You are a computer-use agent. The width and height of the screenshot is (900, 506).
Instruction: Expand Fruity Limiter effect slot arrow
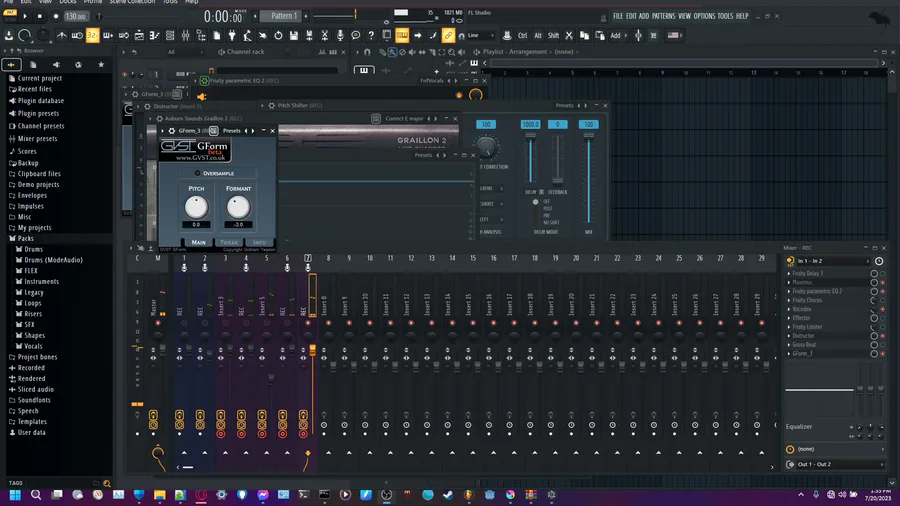tap(789, 327)
